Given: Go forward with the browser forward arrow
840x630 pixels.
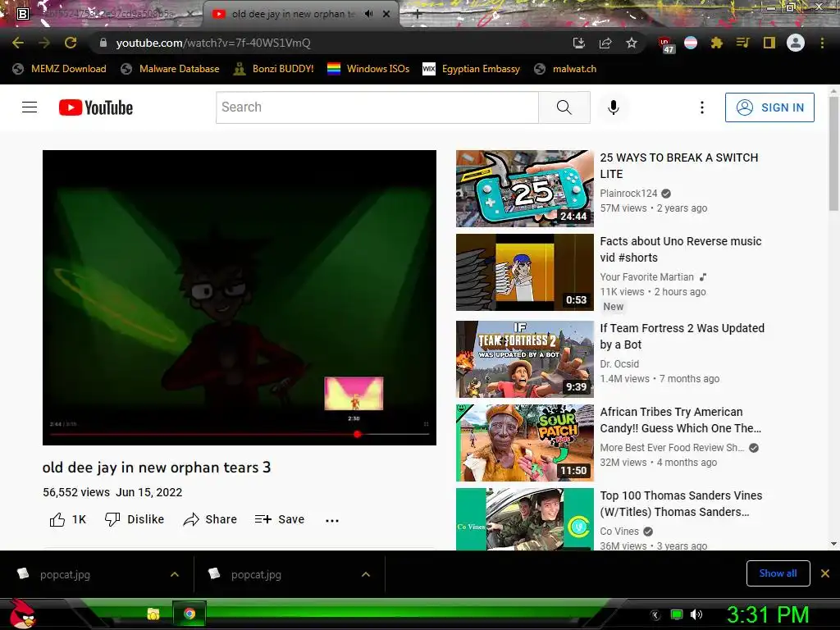Looking at the screenshot, I should [x=44, y=43].
